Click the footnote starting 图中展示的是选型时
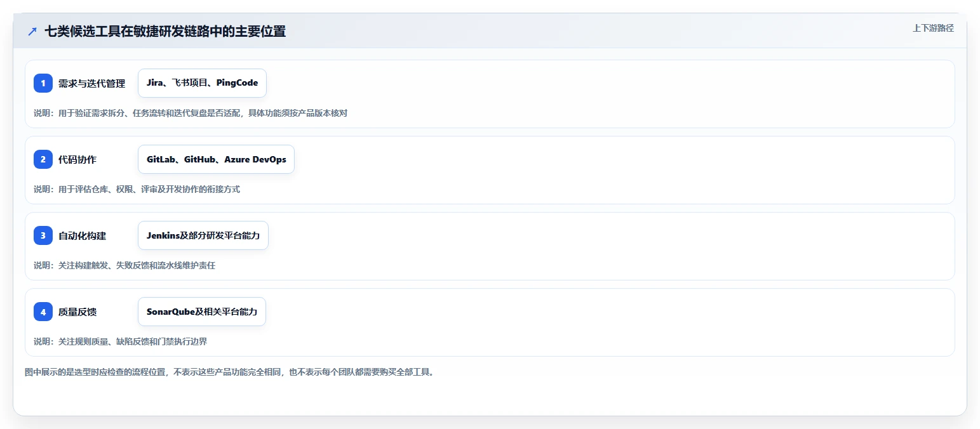The image size is (980, 429). pos(231,372)
